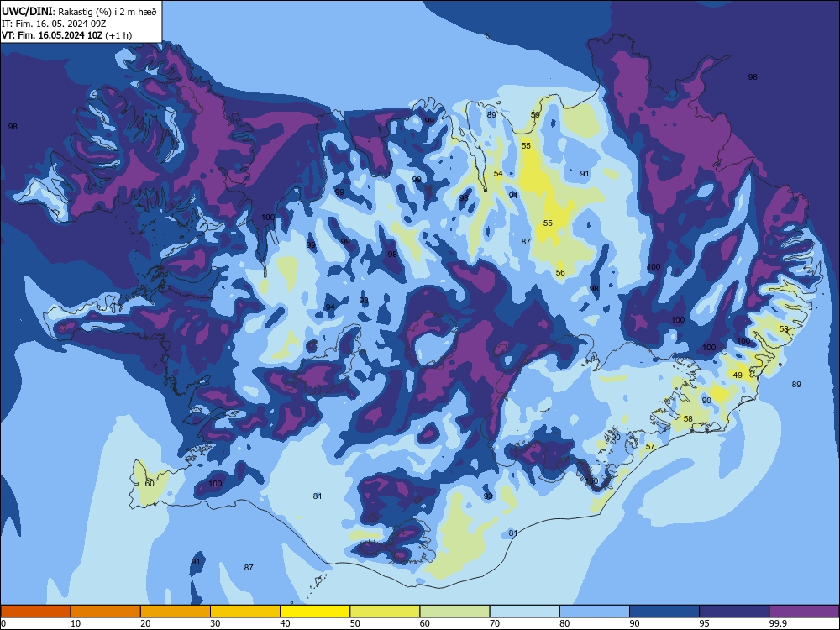
Task: Click the 56 humidity value on the map
Action: tap(560, 273)
